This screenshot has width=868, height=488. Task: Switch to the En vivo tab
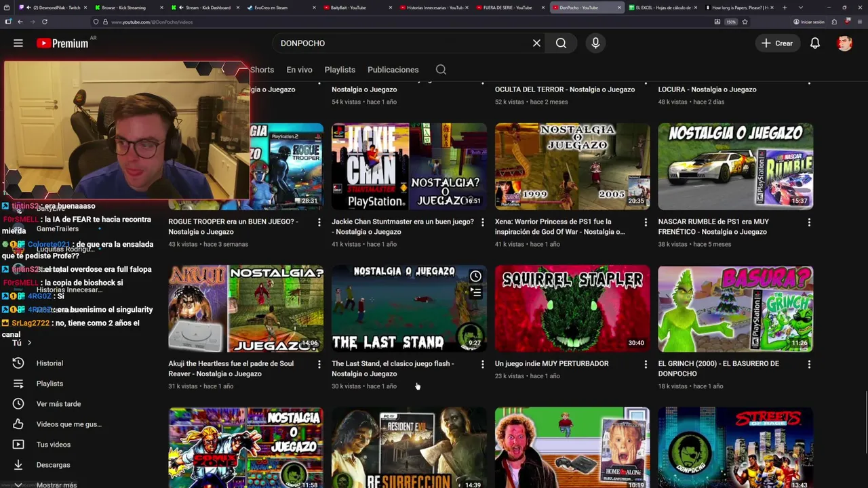pyautogui.click(x=299, y=70)
